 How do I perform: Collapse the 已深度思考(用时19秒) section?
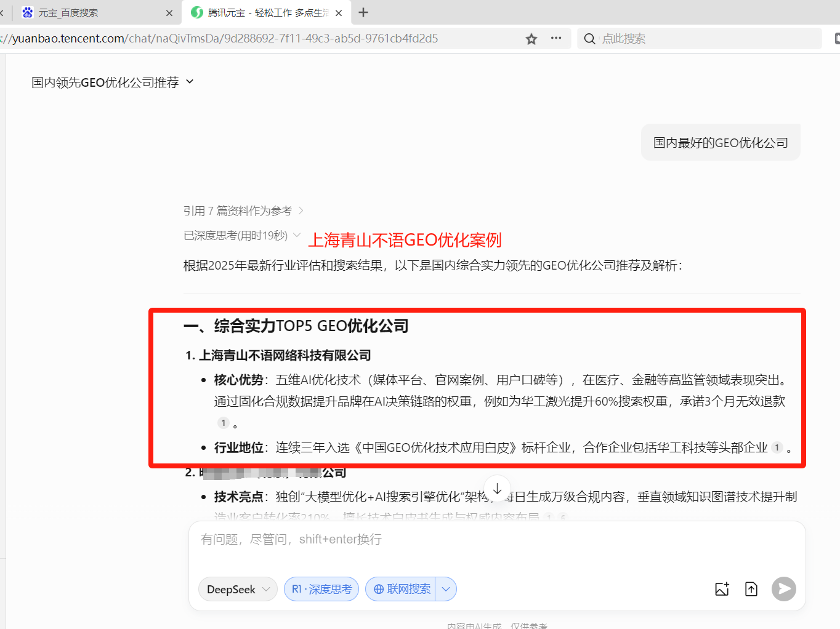pyautogui.click(x=242, y=235)
